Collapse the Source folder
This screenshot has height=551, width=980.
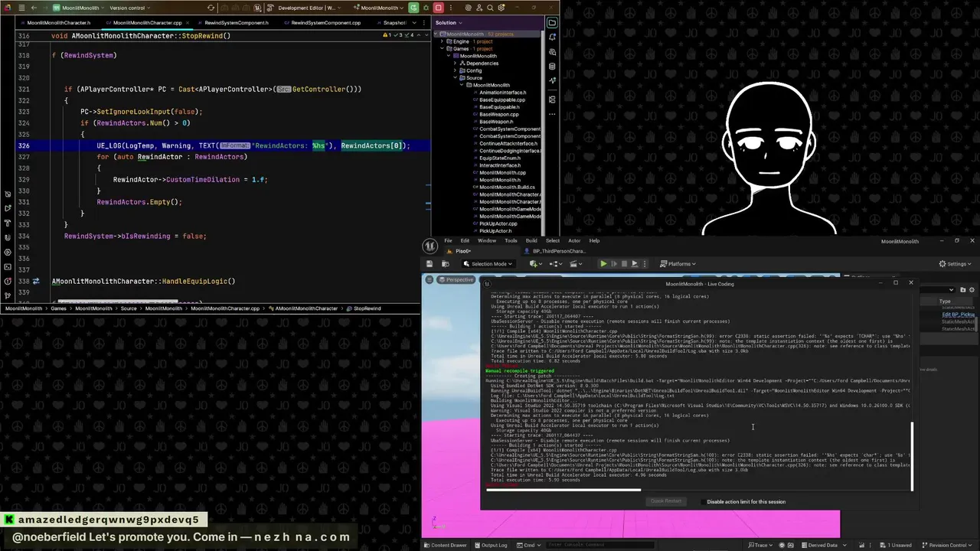point(456,78)
